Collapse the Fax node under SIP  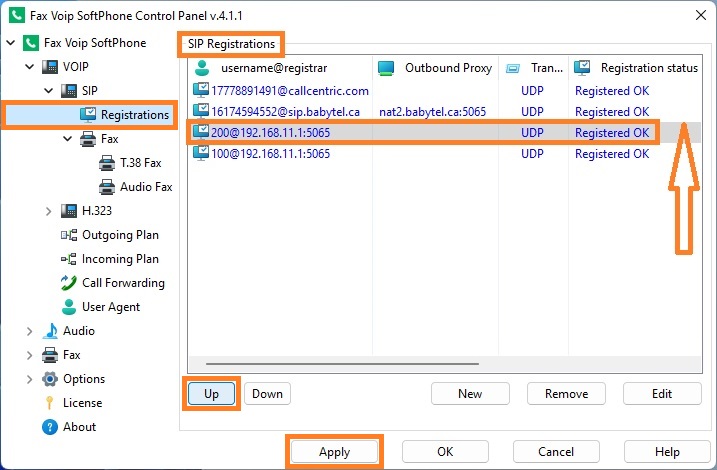pyautogui.click(x=68, y=139)
